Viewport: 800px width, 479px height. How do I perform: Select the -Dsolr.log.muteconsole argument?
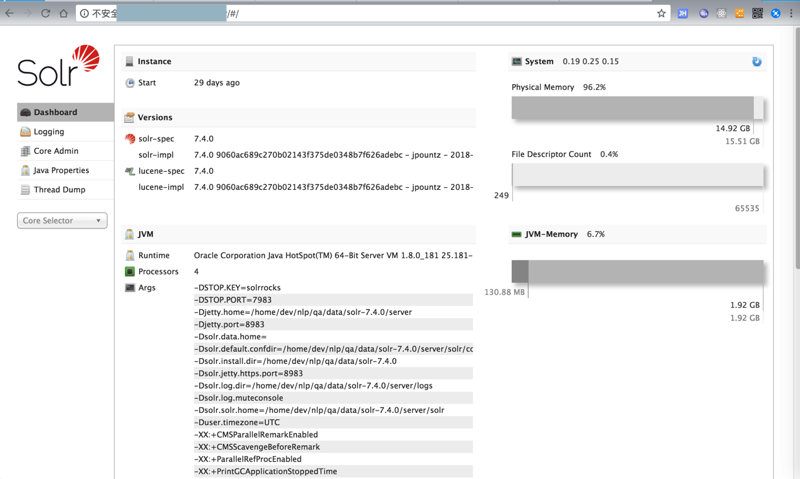[238, 398]
